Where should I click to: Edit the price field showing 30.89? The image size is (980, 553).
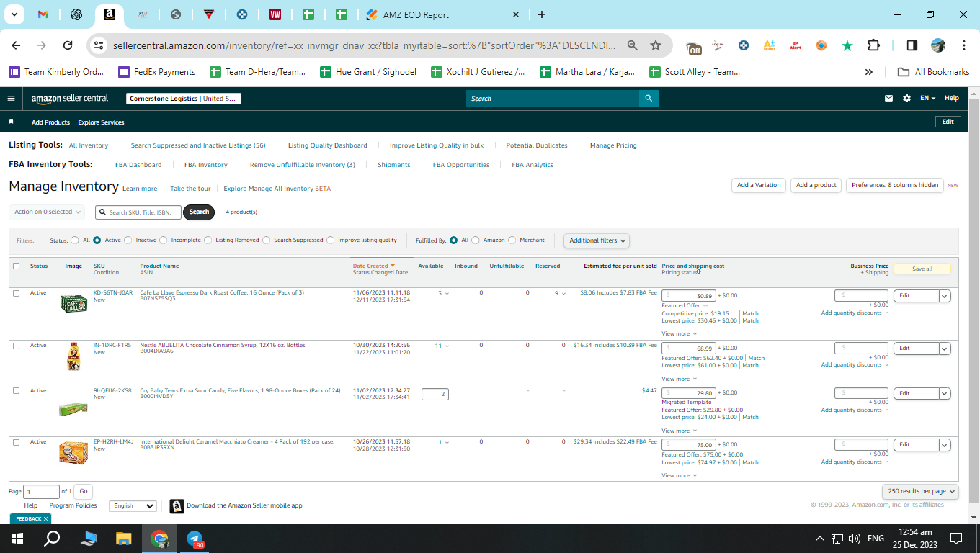tap(689, 296)
